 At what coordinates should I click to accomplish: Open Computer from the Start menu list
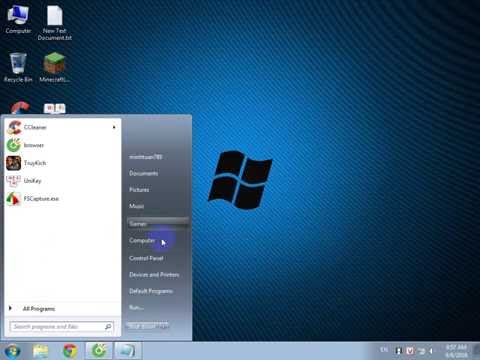142,240
